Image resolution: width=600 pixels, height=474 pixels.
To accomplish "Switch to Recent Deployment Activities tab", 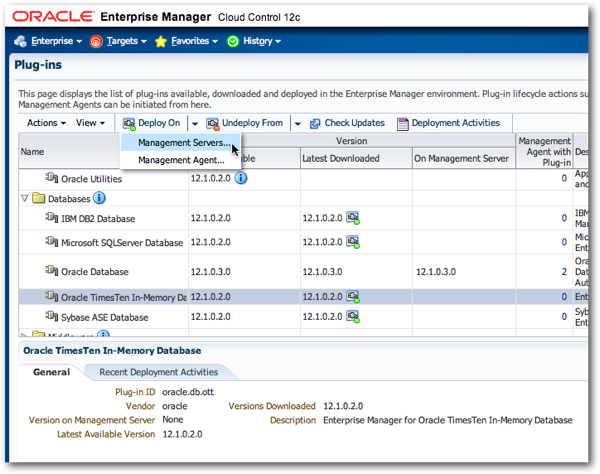I will pos(158,372).
